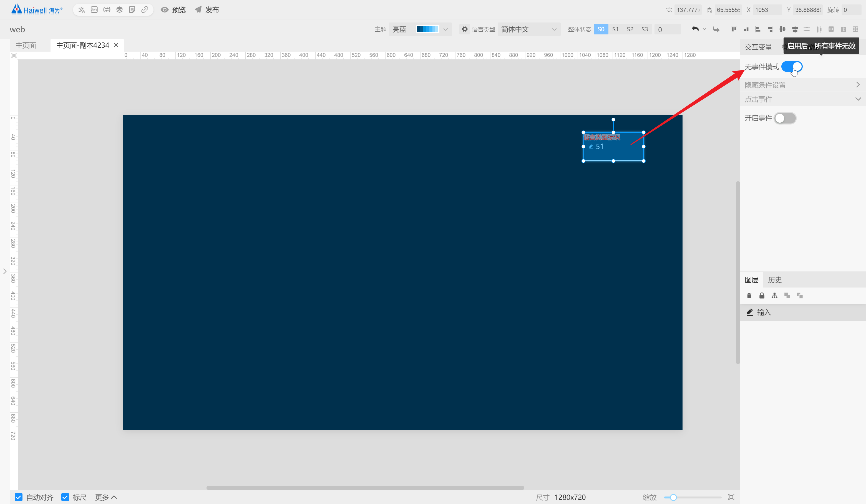Viewport: 866px width, 504px height.
Task: Open the stacked layers icon in the top pill toolbar
Action: click(x=119, y=10)
